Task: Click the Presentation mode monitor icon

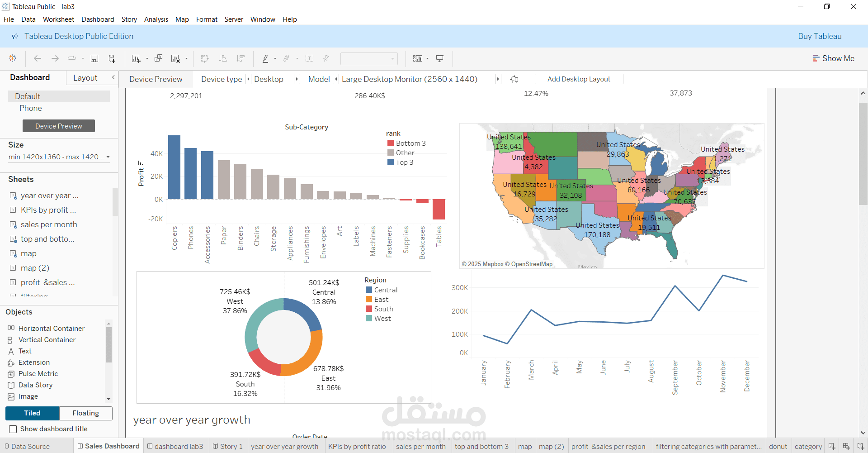Action: pos(439,58)
